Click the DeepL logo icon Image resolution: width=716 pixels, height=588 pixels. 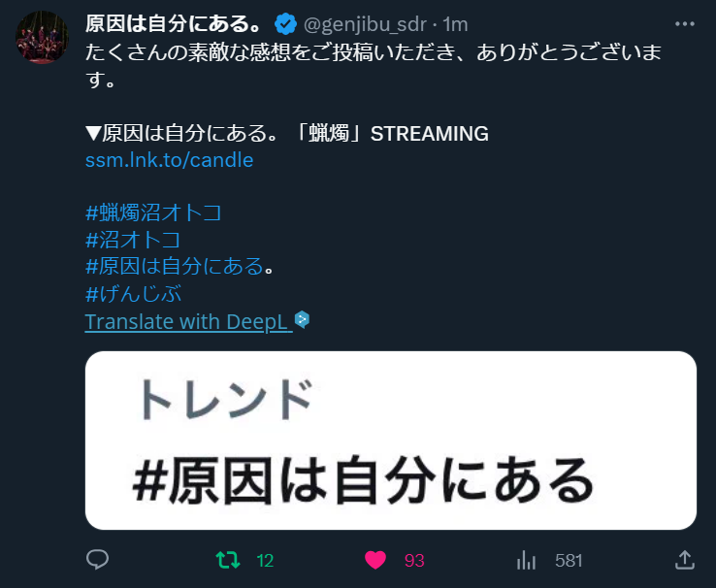point(302,319)
